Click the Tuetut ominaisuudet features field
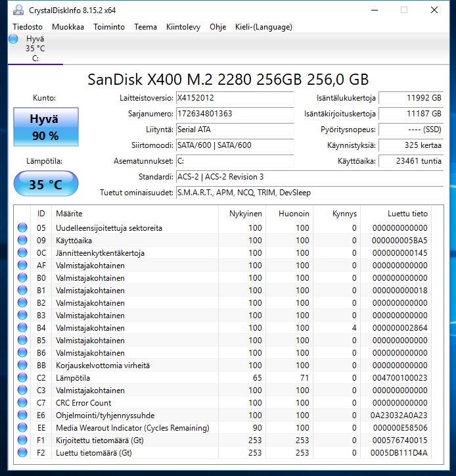456x476 pixels. click(309, 193)
